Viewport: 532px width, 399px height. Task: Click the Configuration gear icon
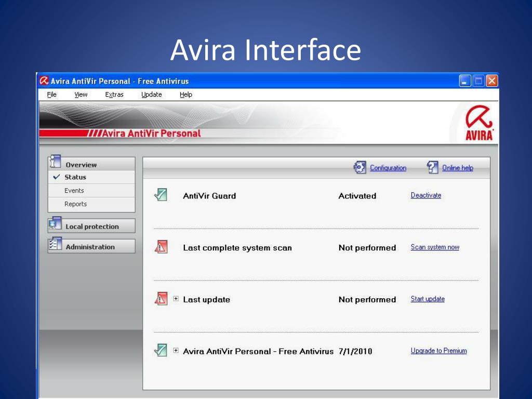tap(360, 167)
